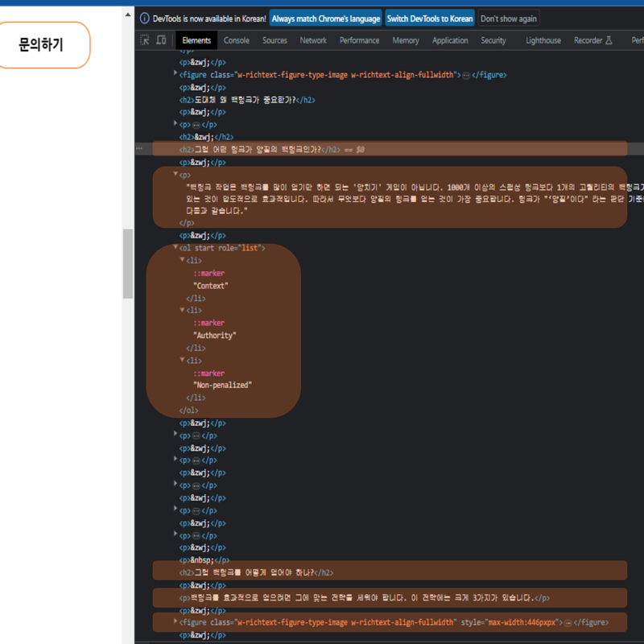
Task: Click the </p> closing the expanded Korean paragraph
Action: point(187,223)
